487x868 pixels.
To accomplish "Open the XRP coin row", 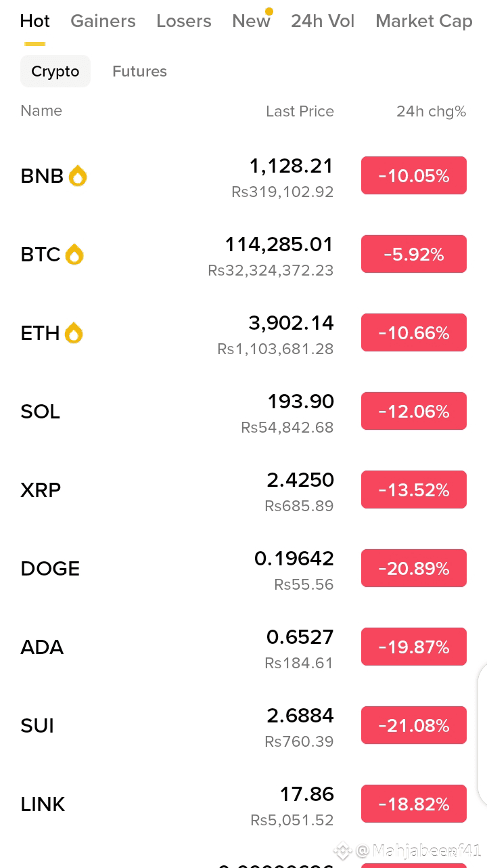I will 243,490.
